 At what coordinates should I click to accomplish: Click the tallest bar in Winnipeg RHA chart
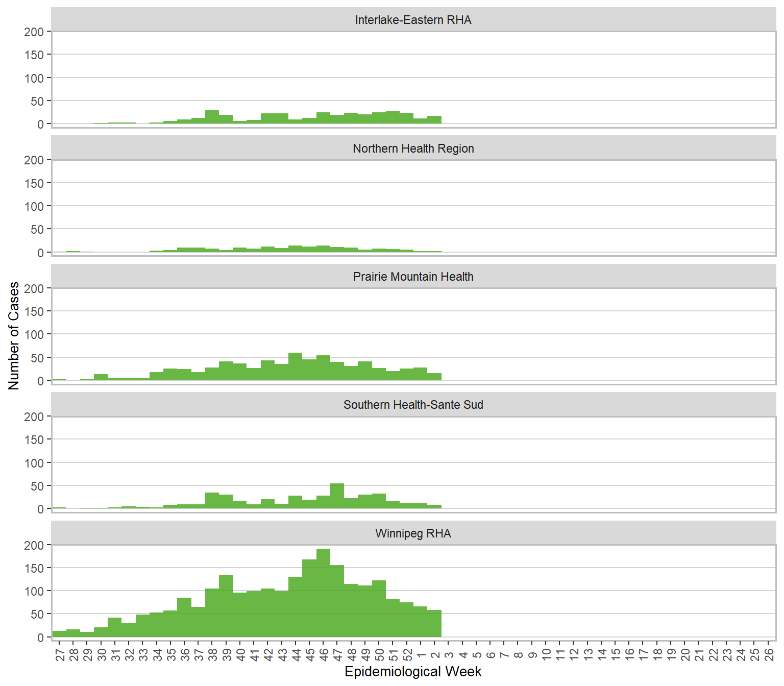click(323, 593)
